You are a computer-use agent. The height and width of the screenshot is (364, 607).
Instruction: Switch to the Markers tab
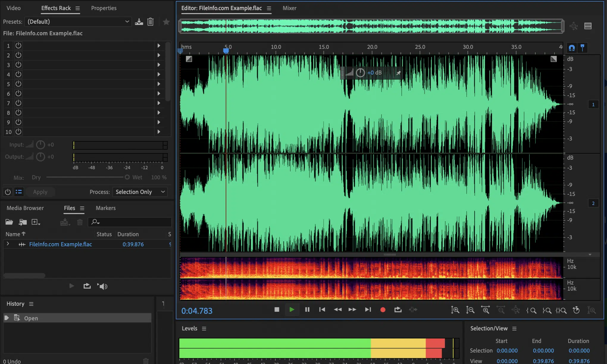point(105,208)
